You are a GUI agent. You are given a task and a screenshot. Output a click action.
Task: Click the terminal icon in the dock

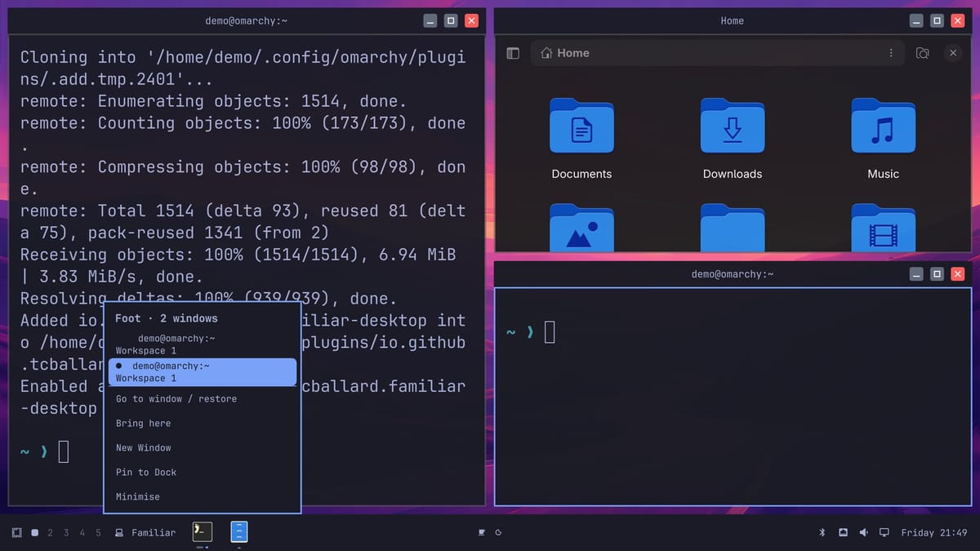(202, 532)
